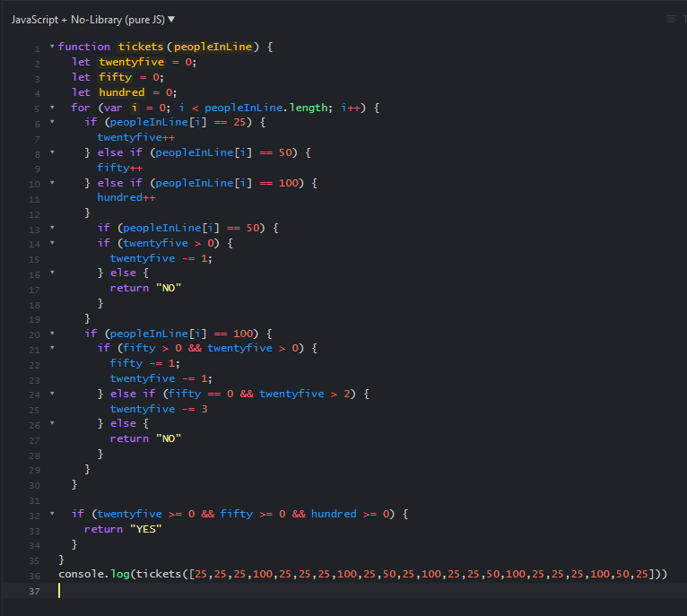687x616 pixels.
Task: Fold the final if block on line 32
Action: (52, 514)
